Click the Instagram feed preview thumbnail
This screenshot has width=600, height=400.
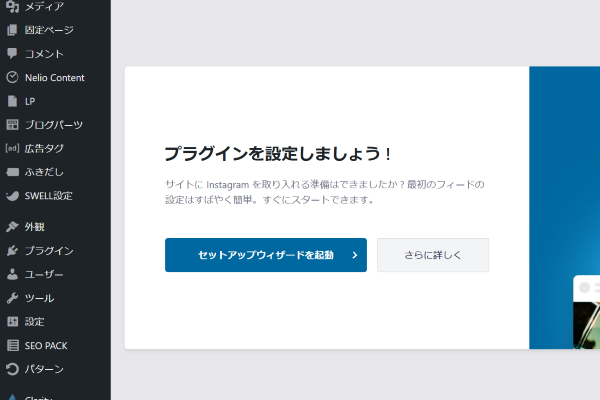587,312
